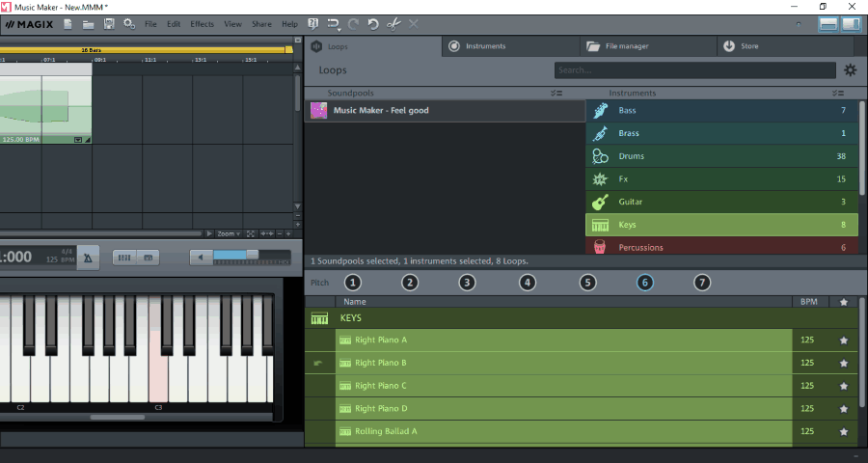Click the scissors cut tool icon
This screenshot has height=463, width=868.
[x=393, y=24]
